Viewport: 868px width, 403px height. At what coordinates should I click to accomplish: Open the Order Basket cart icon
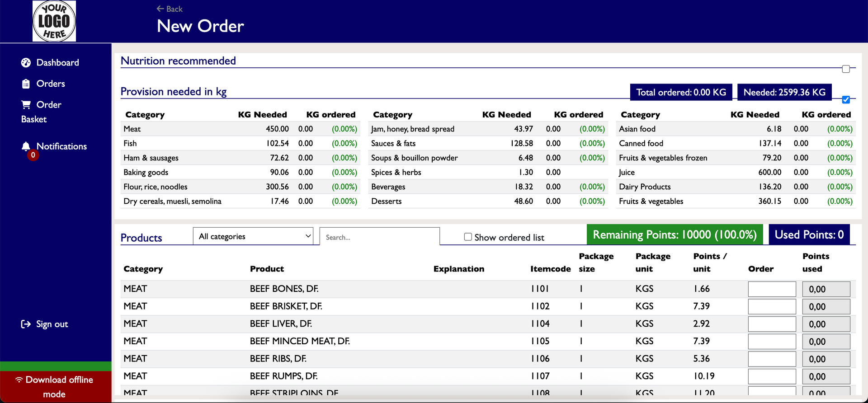(x=26, y=105)
